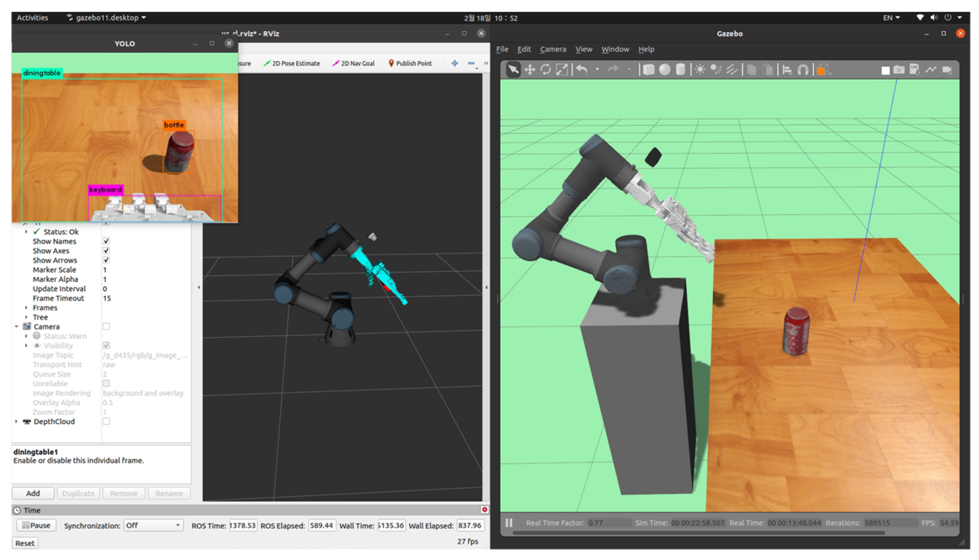
Task: Enable the Camera display checkbox
Action: [106, 326]
